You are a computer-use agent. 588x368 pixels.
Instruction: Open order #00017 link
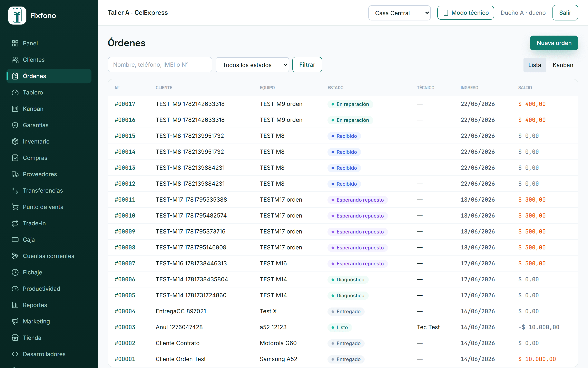pyautogui.click(x=125, y=104)
